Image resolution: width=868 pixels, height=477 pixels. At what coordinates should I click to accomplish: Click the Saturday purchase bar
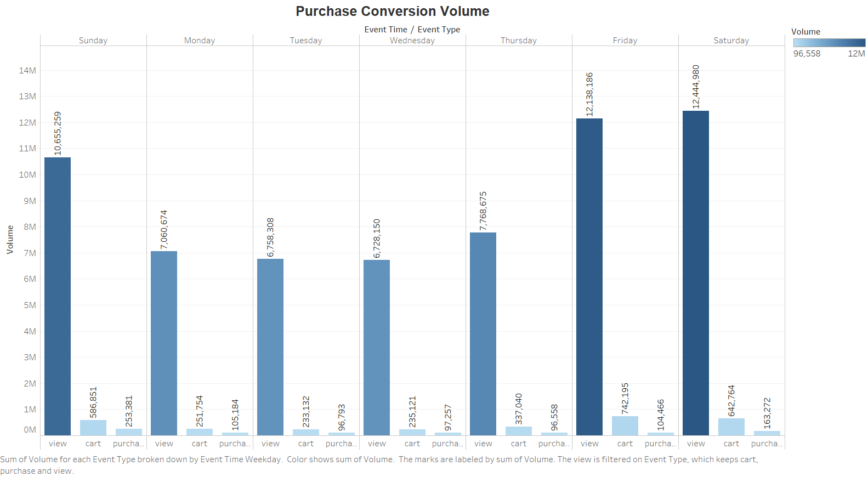click(x=767, y=433)
